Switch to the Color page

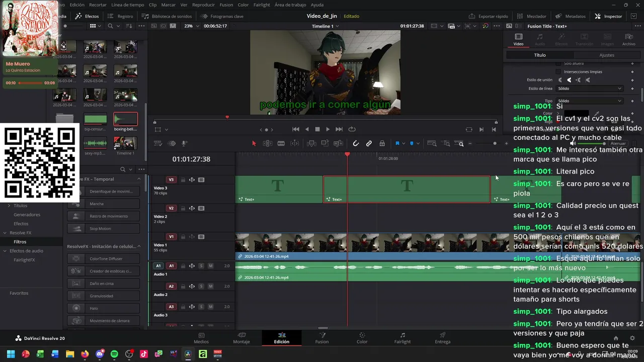362,338
